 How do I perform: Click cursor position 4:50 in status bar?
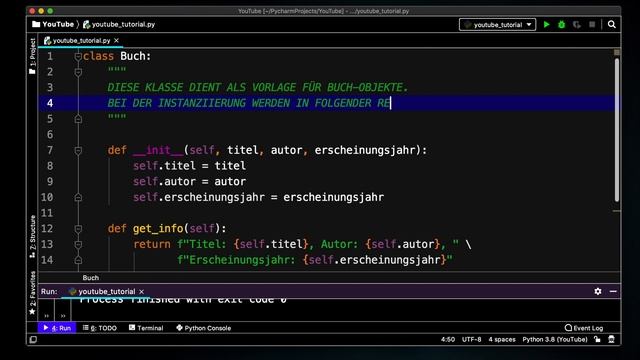pos(448,340)
